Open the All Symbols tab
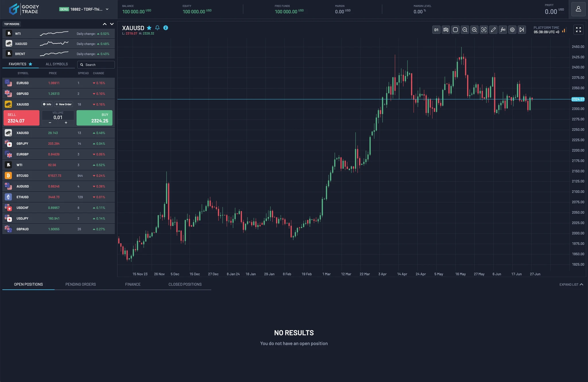The height and width of the screenshot is (382, 588). (x=57, y=64)
